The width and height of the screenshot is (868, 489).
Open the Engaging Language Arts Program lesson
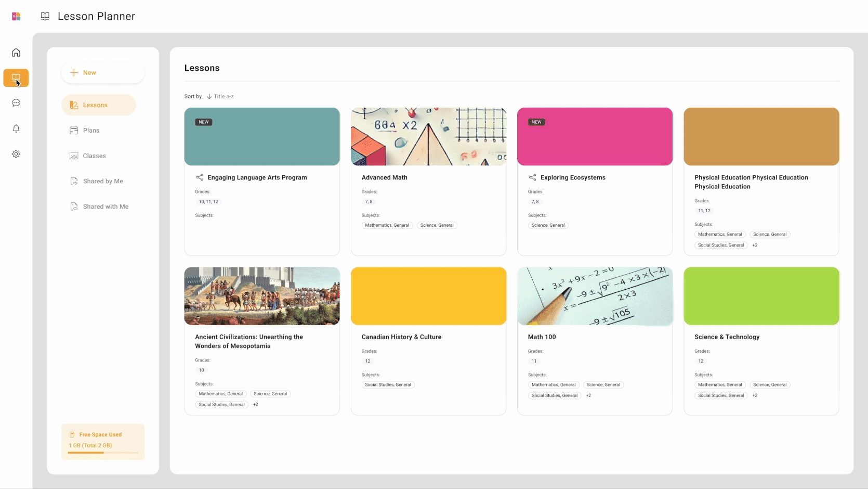click(x=257, y=177)
